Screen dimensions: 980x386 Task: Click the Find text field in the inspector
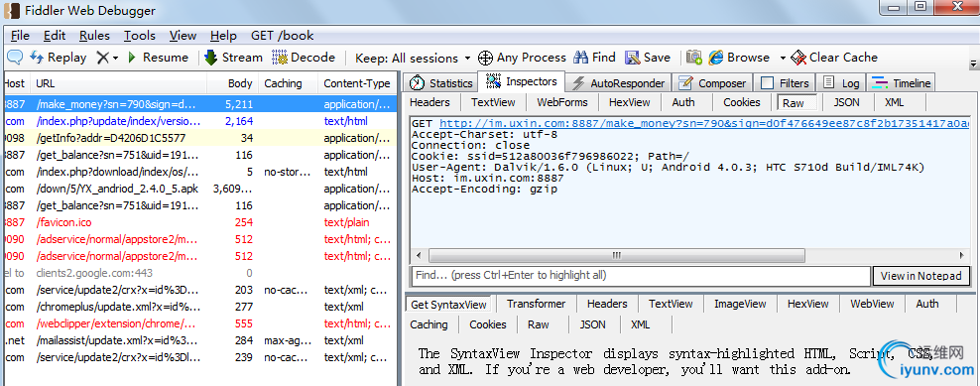click(x=641, y=275)
